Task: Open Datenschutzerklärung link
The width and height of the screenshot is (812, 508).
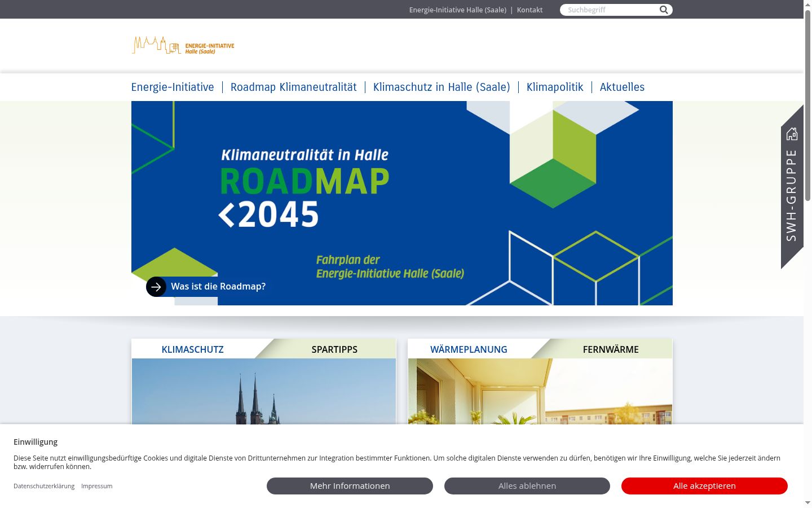Action: 44,486
